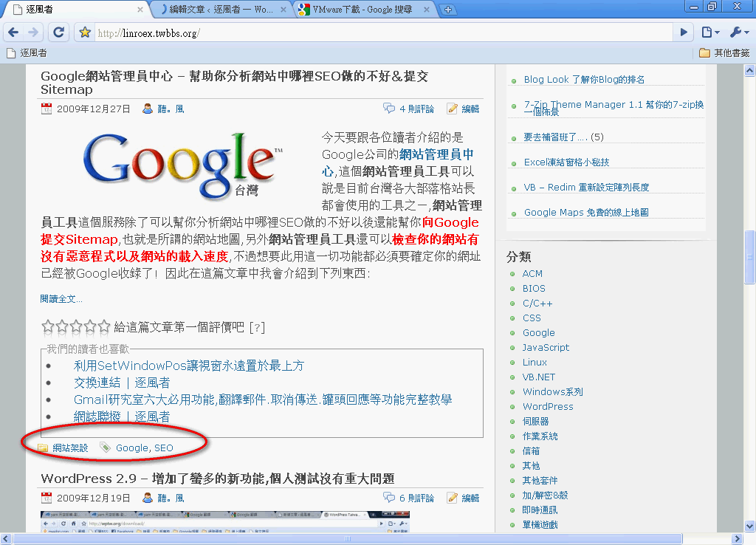Image resolution: width=756 pixels, height=545 pixels.
Task: Switch to the VMware下載 Google 搜尋 tab
Action: tap(364, 9)
